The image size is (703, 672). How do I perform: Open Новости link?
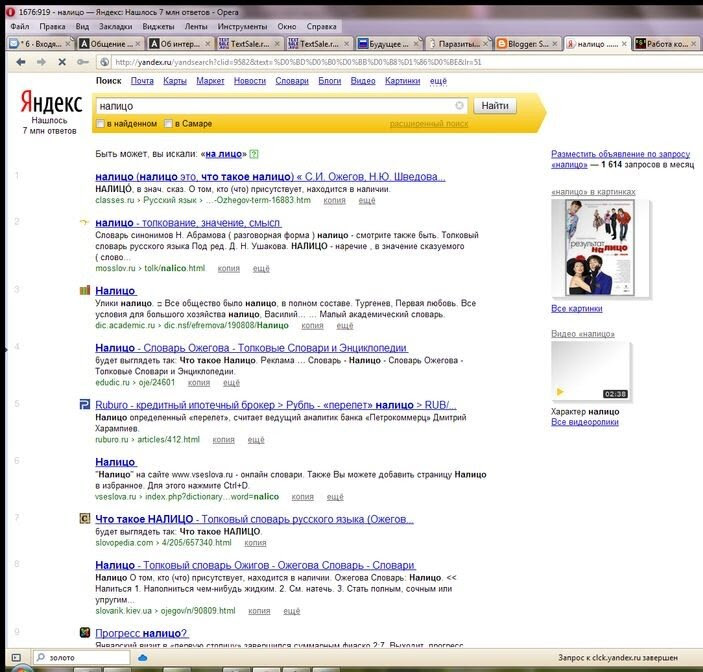tap(250, 81)
